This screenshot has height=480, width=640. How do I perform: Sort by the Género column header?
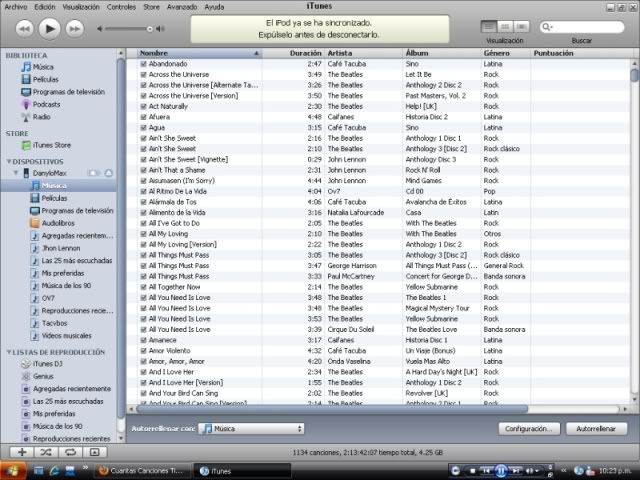[x=505, y=53]
